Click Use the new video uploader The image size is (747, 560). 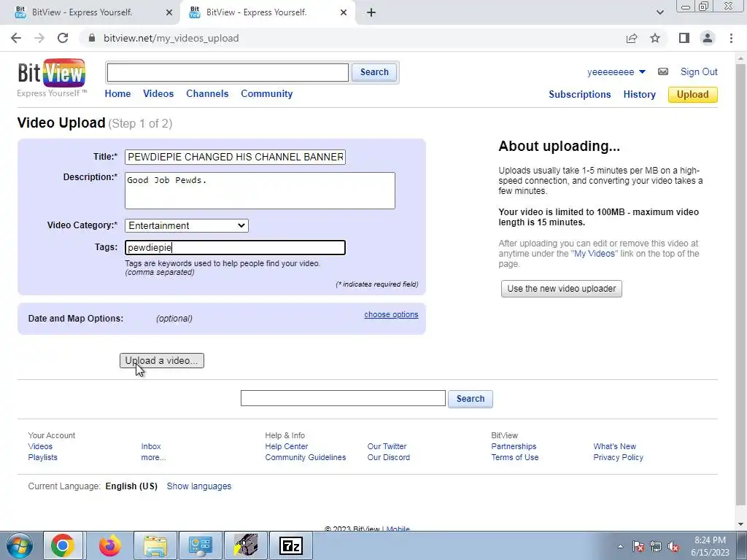[x=561, y=289]
